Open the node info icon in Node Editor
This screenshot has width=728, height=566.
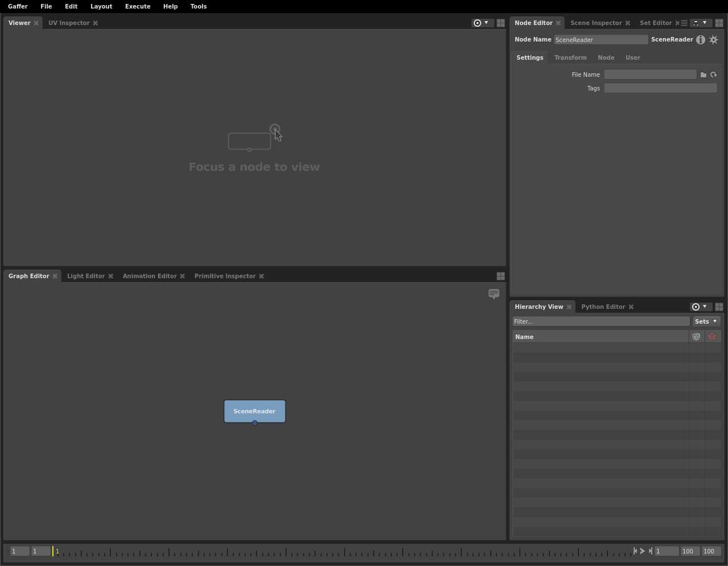tap(701, 40)
